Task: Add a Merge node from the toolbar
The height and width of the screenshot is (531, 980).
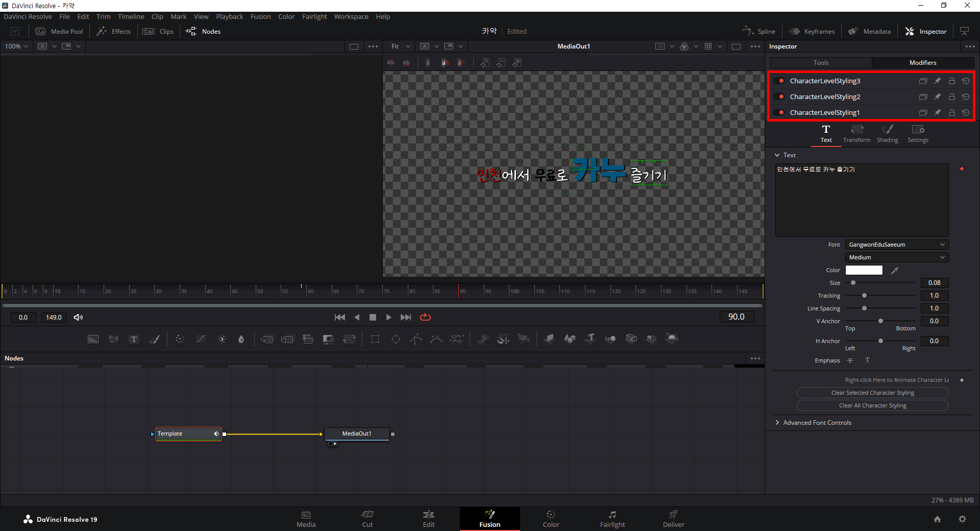Action: (x=267, y=339)
